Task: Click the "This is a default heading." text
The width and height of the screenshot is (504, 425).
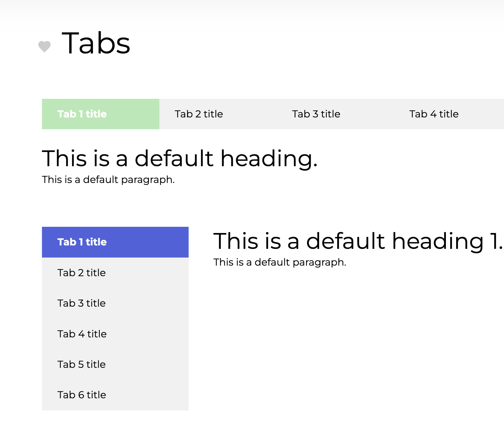Action: pos(180,158)
